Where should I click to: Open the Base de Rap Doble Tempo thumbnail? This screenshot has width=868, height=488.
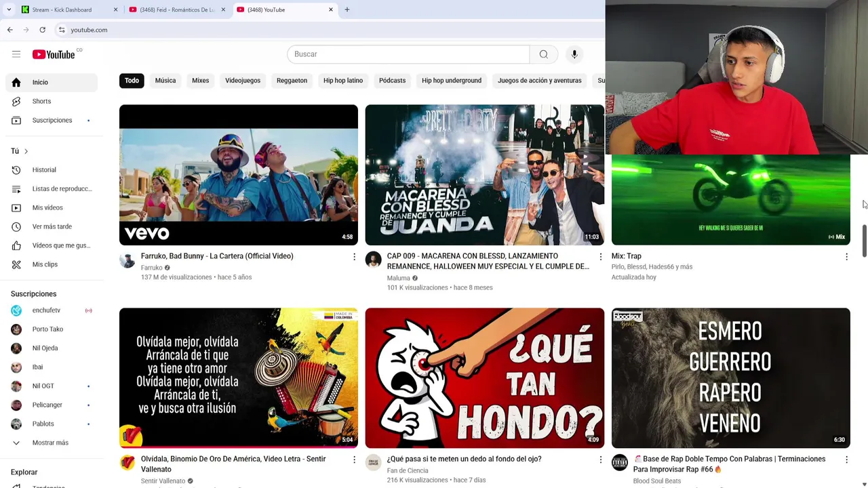coord(731,378)
